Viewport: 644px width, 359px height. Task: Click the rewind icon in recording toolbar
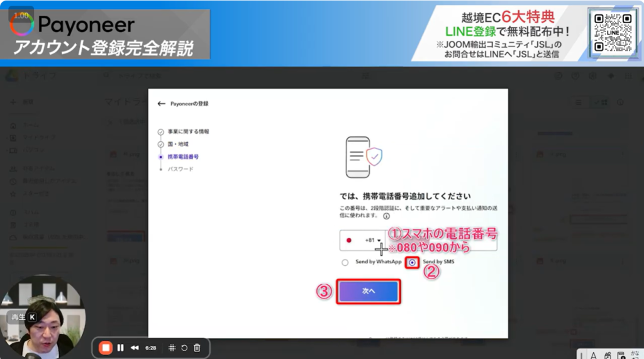pyautogui.click(x=135, y=348)
